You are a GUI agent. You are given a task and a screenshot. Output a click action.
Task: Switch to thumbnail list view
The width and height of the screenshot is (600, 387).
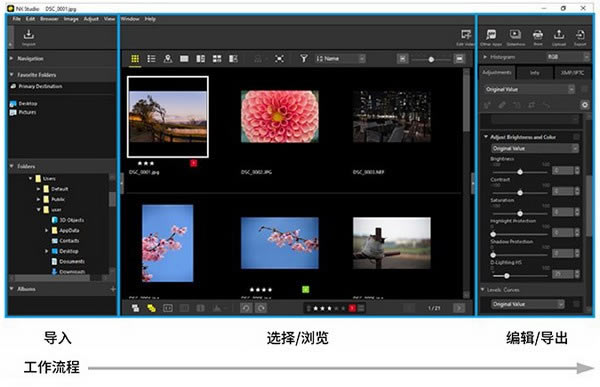tap(151, 59)
